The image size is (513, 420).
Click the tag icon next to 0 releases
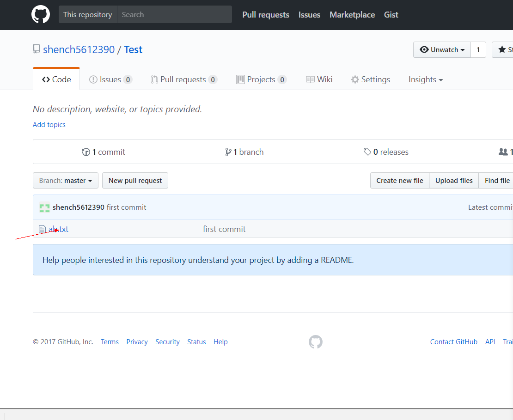click(x=367, y=152)
